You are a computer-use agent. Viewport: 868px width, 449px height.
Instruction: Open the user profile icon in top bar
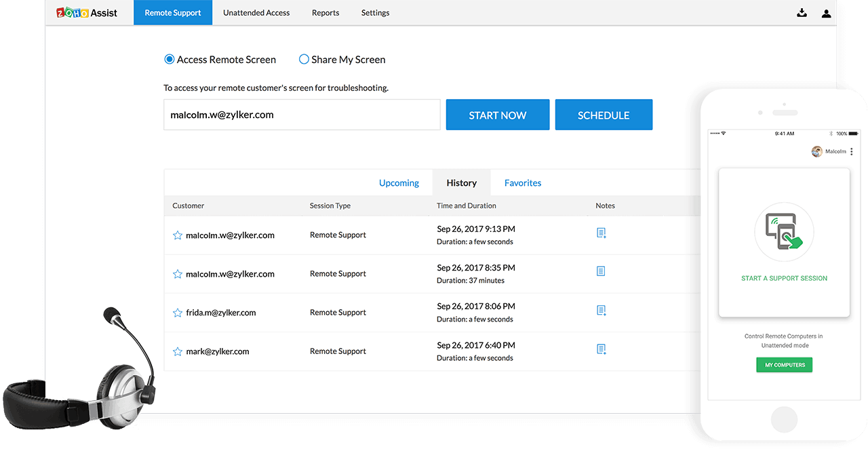click(x=826, y=13)
